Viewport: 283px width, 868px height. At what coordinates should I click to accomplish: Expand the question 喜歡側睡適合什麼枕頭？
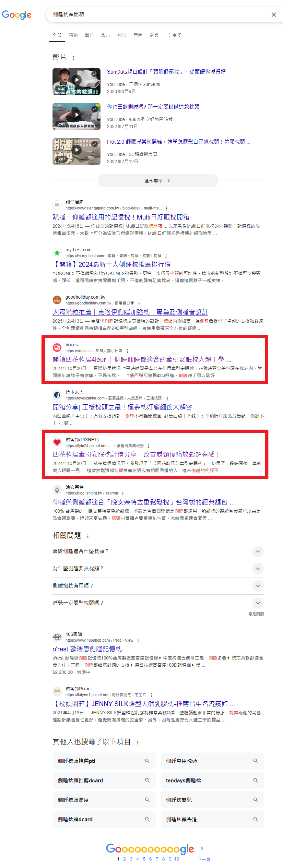[158, 551]
